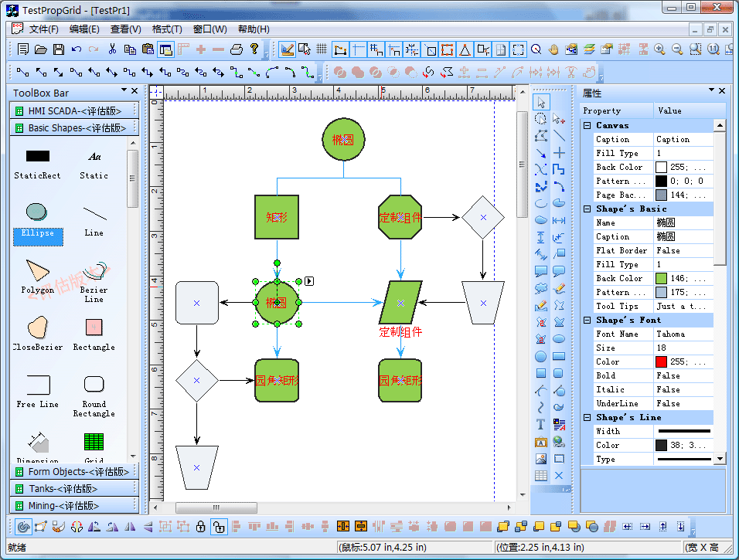Open the Tanks toolbox category
The width and height of the screenshot is (739, 560).
[x=74, y=488]
